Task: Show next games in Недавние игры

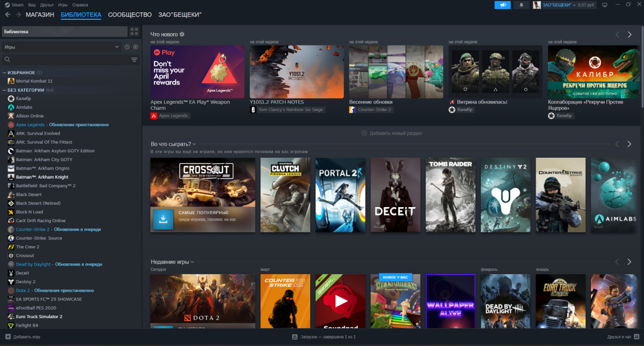Action: pos(630,262)
